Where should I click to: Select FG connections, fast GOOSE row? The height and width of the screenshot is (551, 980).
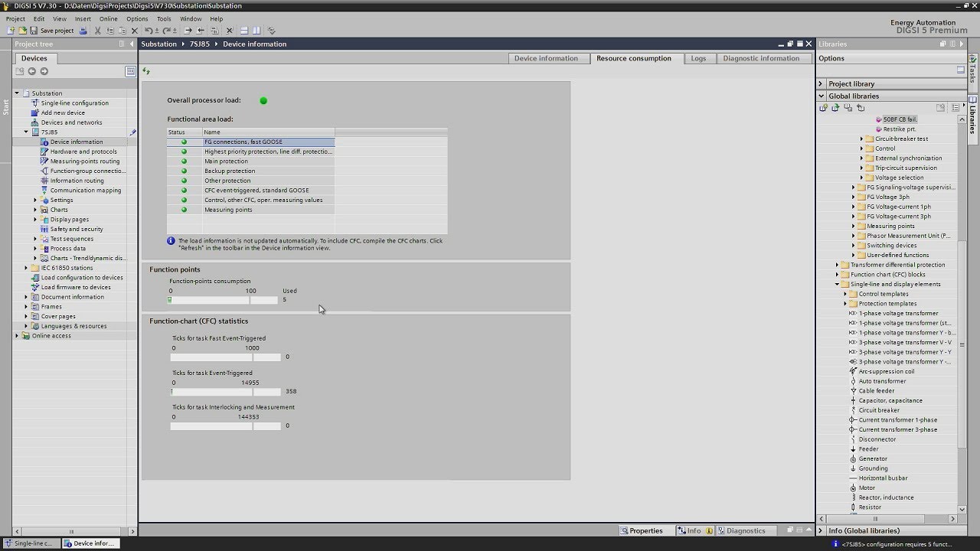coord(251,142)
